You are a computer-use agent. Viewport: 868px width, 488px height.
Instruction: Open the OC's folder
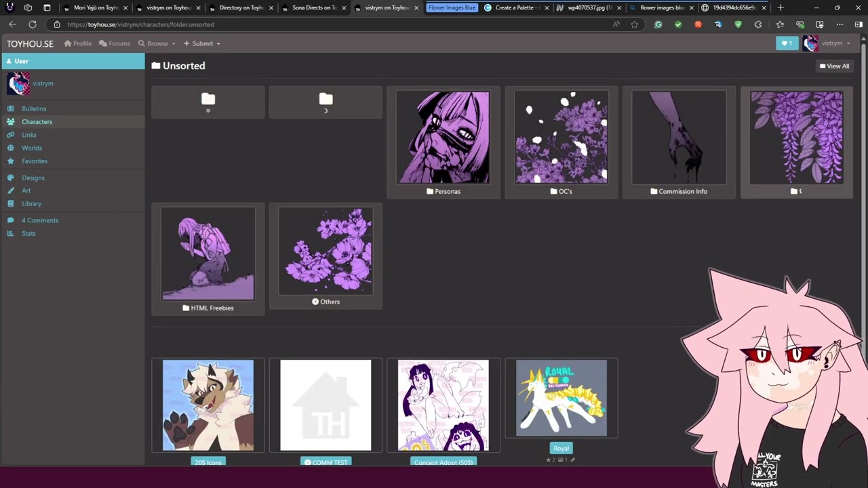click(x=561, y=142)
